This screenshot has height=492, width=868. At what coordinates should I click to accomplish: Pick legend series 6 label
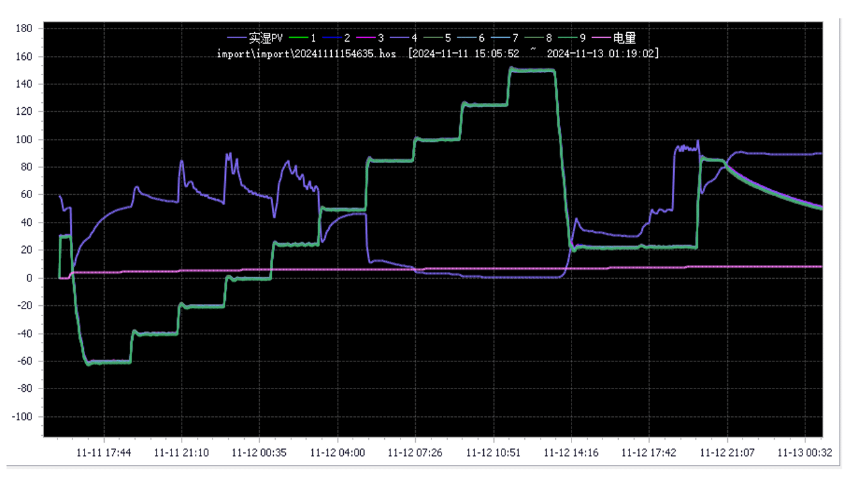481,38
